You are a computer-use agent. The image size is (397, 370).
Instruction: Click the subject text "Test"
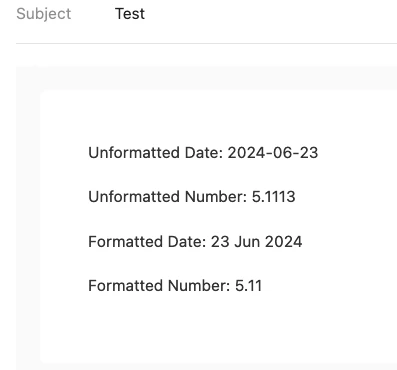pos(130,14)
